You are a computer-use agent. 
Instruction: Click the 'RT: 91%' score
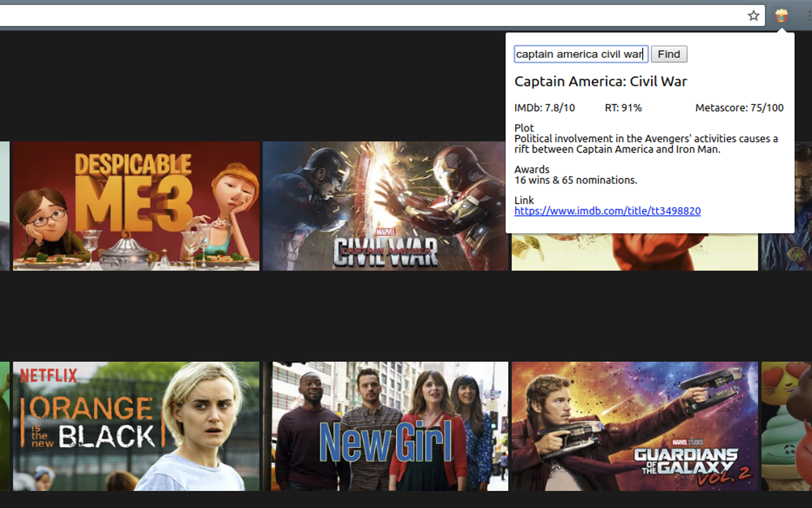[x=623, y=108]
